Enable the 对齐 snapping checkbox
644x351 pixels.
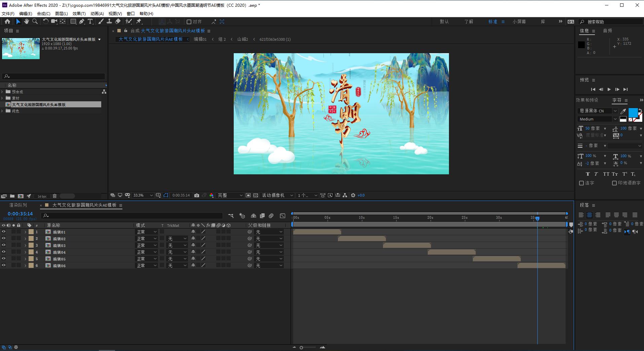point(189,22)
